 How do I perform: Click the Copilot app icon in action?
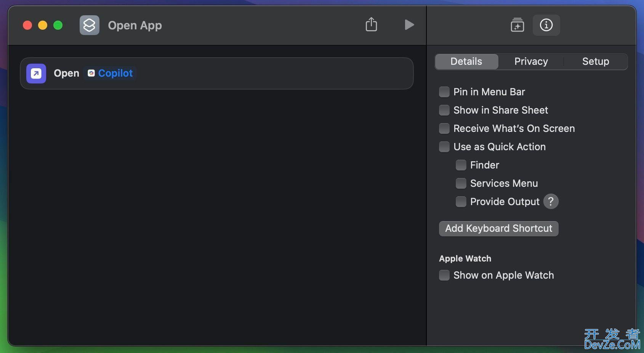pos(91,73)
